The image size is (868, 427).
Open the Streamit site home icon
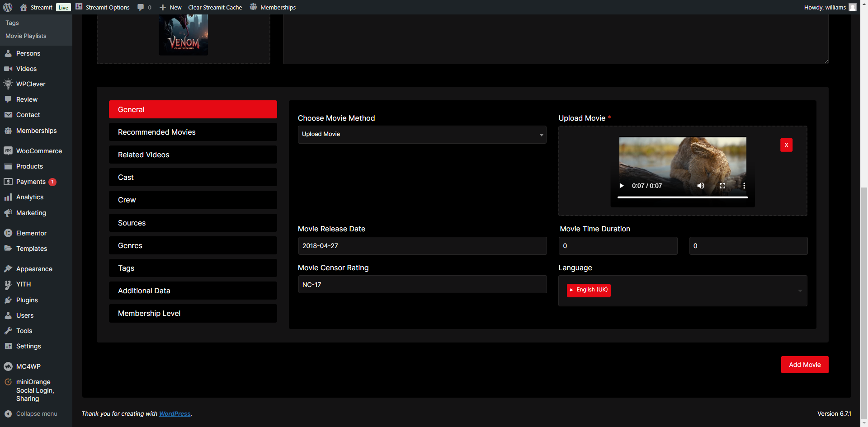[24, 7]
